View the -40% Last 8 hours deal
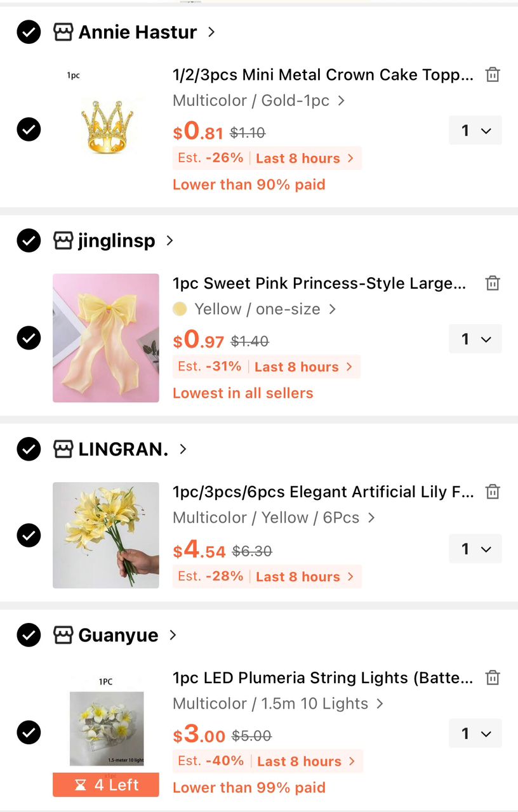This screenshot has height=812, width=518. coord(267,761)
